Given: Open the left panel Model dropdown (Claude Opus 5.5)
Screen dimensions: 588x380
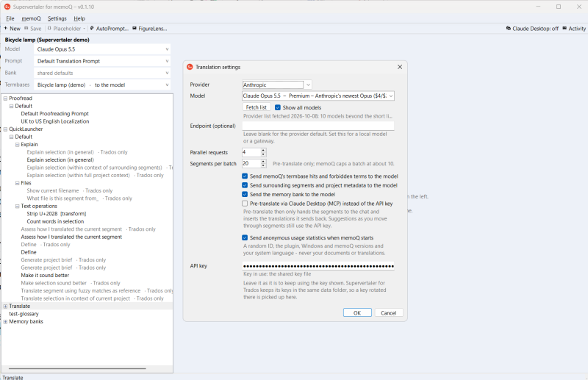Looking at the screenshot, I should pyautogui.click(x=102, y=49).
